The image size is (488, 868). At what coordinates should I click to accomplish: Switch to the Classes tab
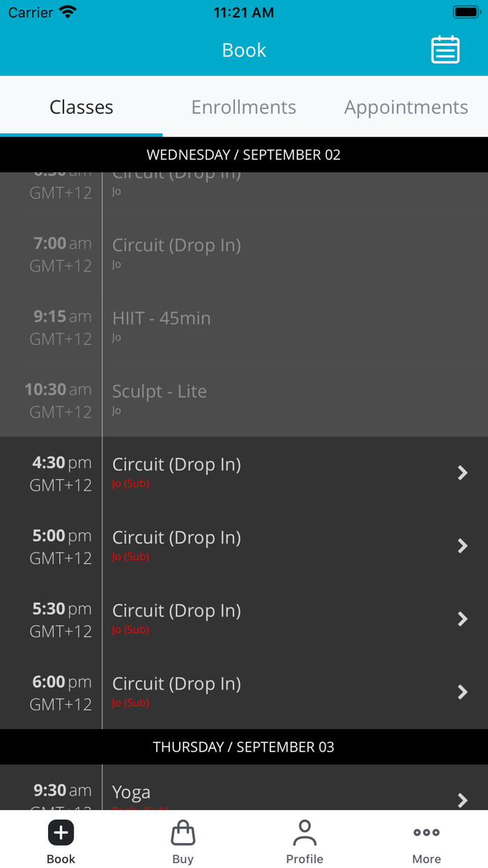point(81,107)
